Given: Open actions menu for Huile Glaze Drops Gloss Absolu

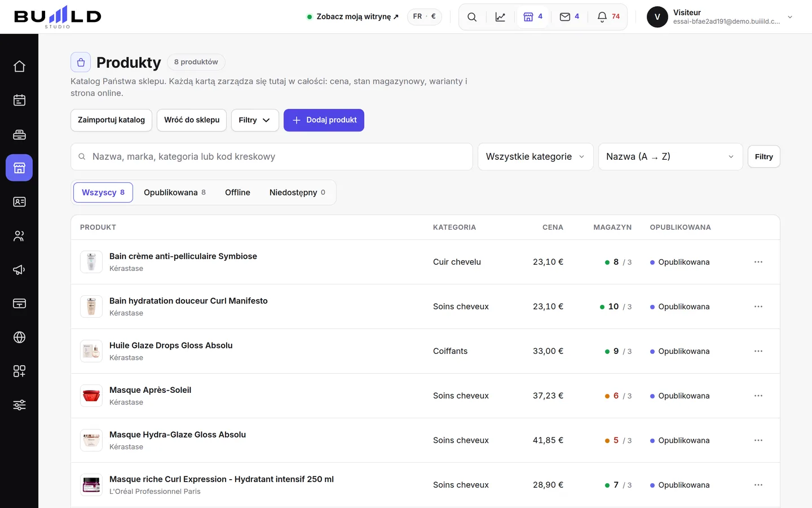Looking at the screenshot, I should (x=758, y=351).
